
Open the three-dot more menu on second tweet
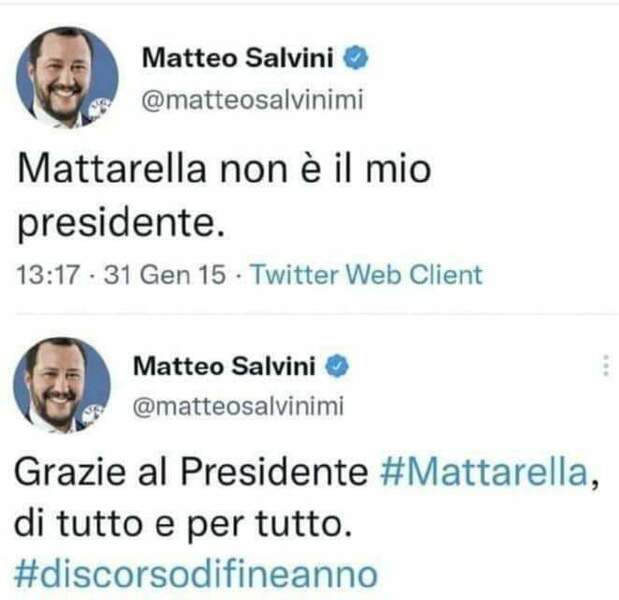click(x=605, y=367)
